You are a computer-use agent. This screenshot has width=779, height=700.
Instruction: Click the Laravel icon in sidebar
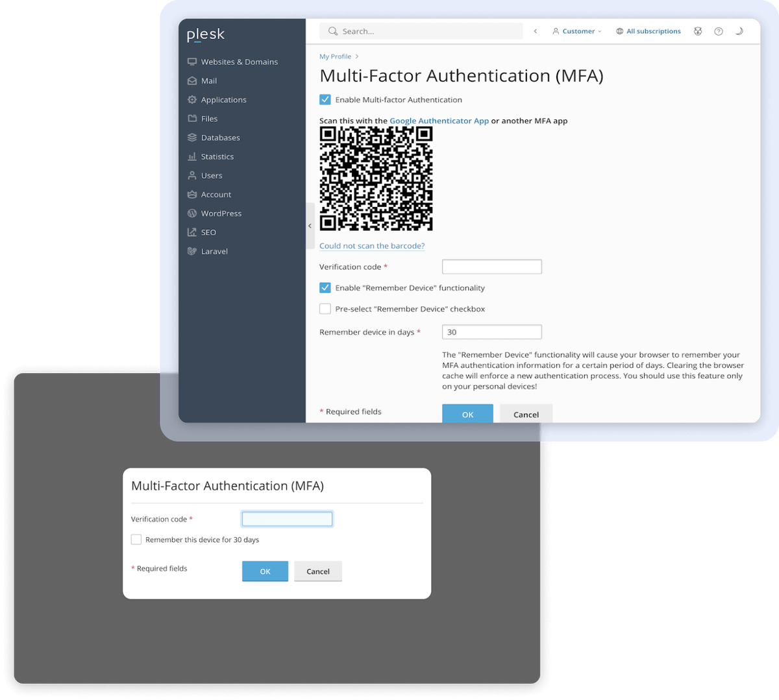click(192, 251)
